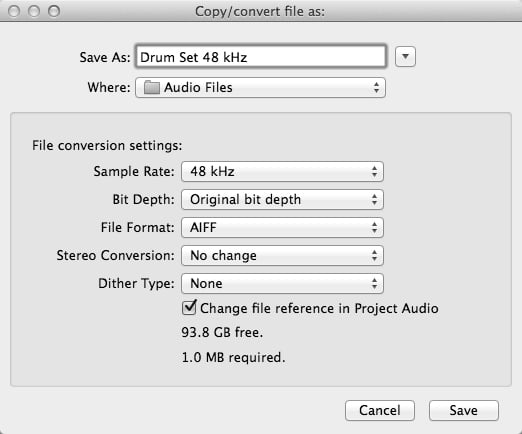The width and height of the screenshot is (522, 434).
Task: Click the File Format stepper arrows
Action: [375, 228]
